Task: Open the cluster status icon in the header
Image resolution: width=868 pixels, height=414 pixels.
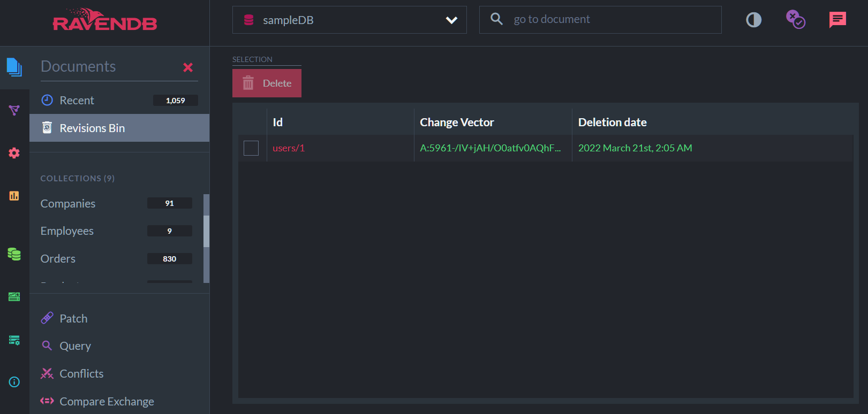Action: coord(795,20)
